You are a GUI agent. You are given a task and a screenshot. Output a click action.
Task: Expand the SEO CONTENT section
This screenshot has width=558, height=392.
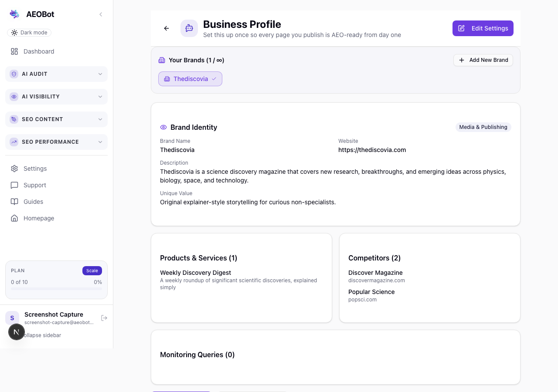[x=56, y=119]
